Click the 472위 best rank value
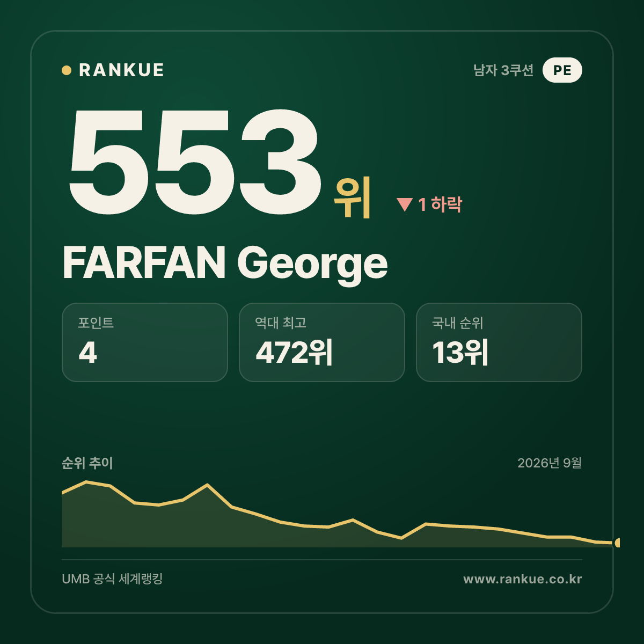Screen dimensions: 644x644 coord(294,353)
